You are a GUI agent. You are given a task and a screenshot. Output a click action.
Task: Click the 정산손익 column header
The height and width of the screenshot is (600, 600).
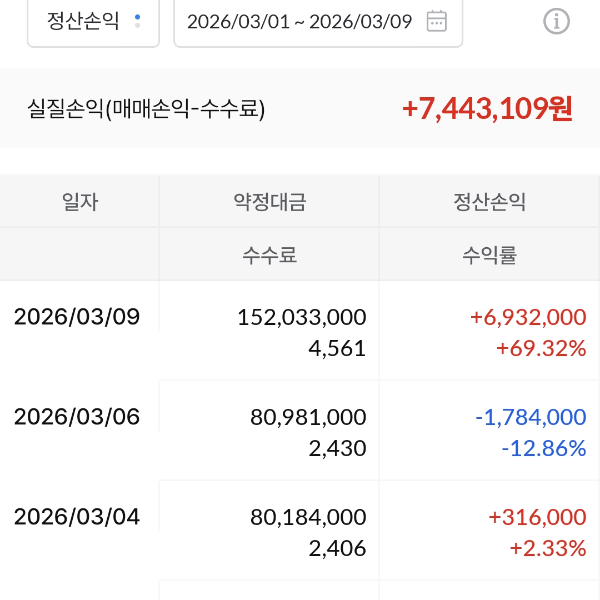(489, 202)
